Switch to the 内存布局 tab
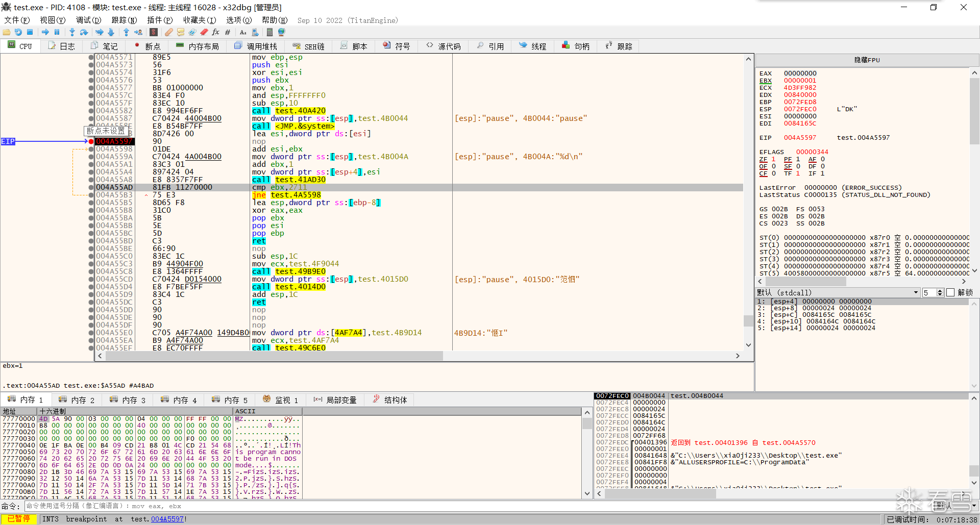 (198, 46)
